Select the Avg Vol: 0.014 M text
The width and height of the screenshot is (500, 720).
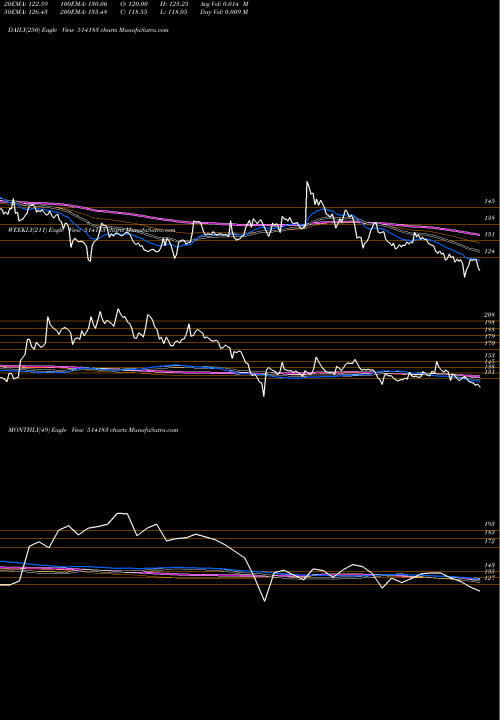224,4
